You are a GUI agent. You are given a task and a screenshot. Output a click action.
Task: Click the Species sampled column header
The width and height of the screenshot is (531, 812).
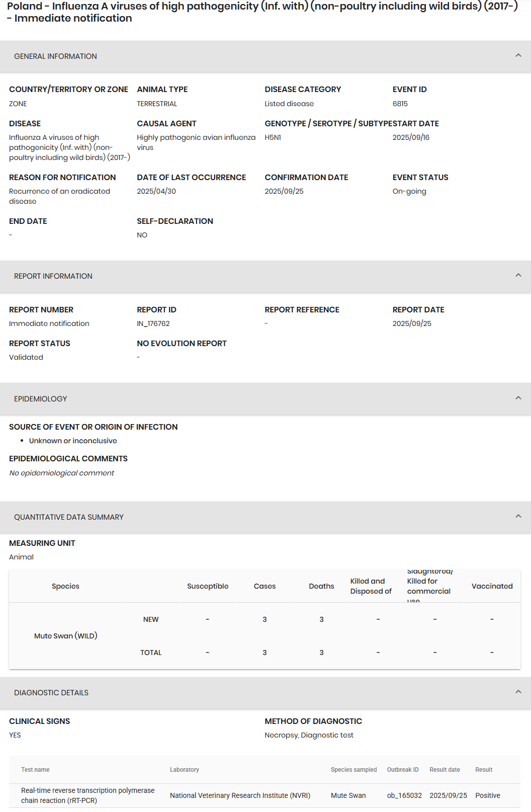(353, 770)
